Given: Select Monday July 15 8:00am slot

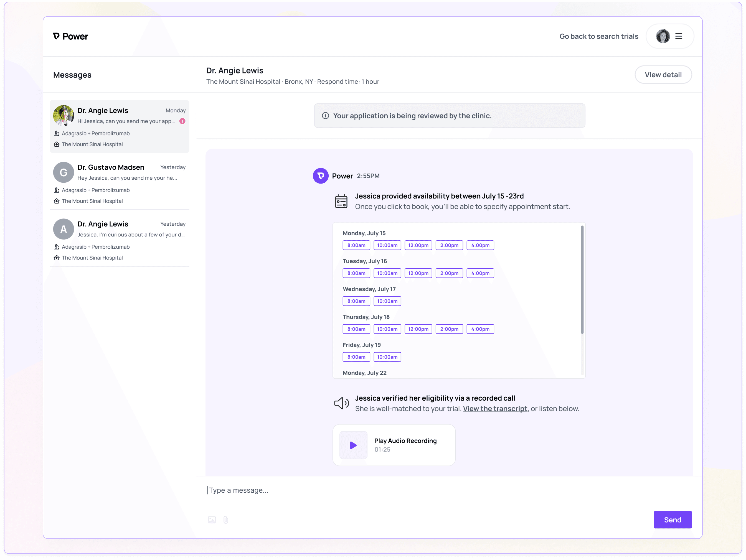Looking at the screenshot, I should tap(356, 245).
